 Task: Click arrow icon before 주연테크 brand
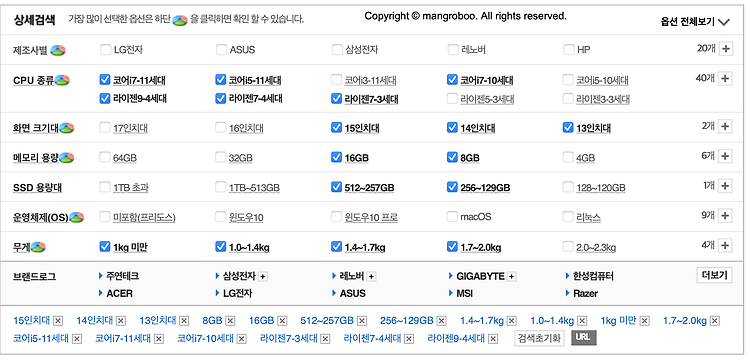coord(101,276)
